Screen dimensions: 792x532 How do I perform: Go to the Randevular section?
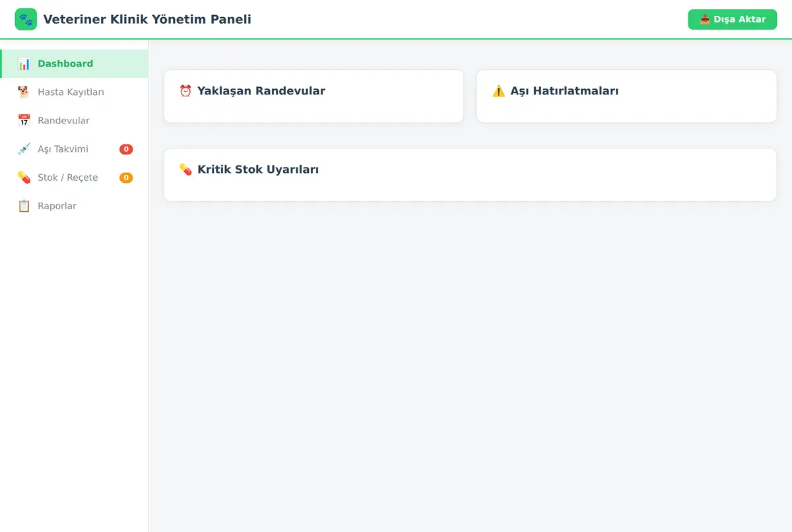point(74,121)
